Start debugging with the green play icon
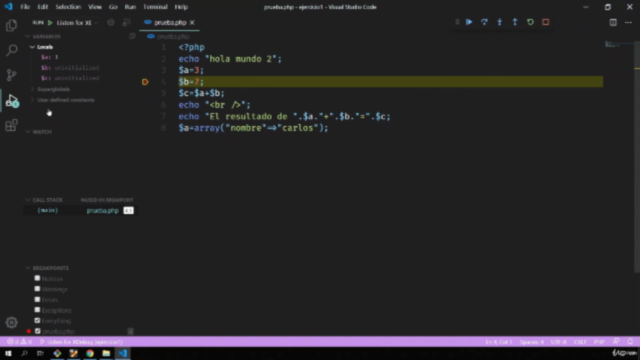The height and width of the screenshot is (360, 640). click(50, 23)
